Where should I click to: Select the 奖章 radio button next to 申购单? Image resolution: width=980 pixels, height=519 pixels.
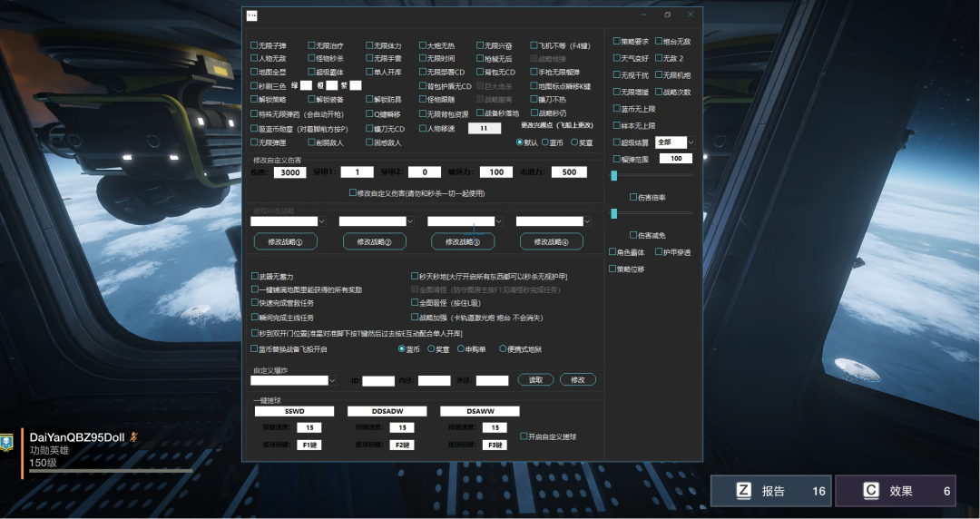(x=430, y=348)
